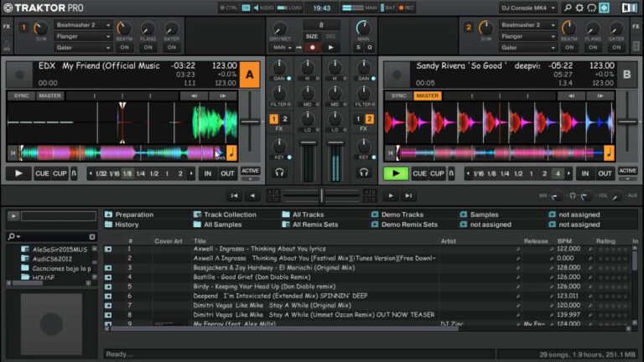Click the loop recorder record button

click(313, 48)
